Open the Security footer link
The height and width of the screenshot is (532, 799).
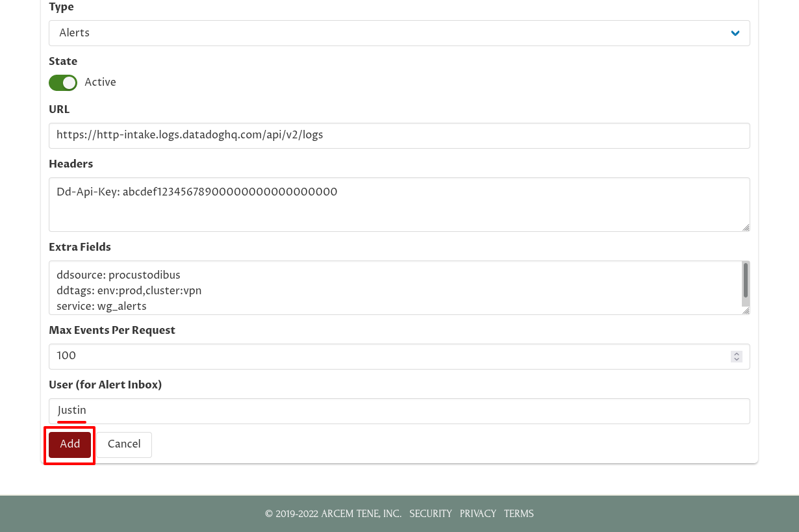click(x=431, y=514)
